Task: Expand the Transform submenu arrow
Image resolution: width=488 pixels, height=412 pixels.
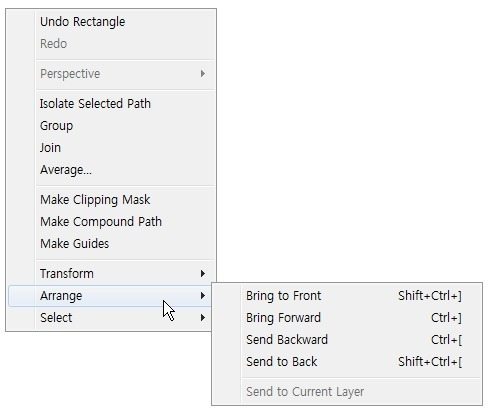Action: click(203, 274)
